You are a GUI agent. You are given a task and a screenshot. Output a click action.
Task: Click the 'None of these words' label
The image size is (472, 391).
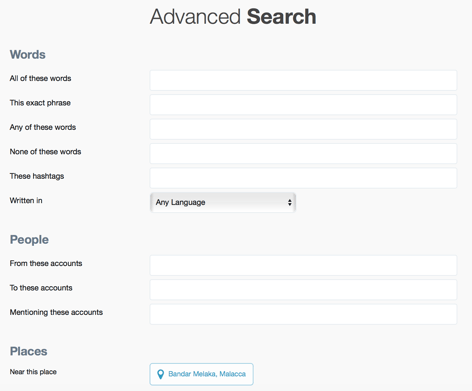pos(45,152)
